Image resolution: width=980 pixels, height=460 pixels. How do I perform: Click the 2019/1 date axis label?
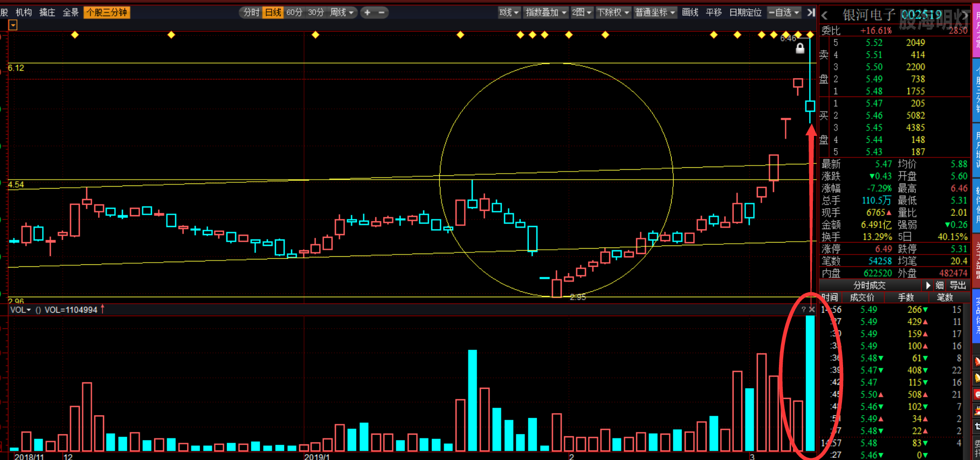317,456
